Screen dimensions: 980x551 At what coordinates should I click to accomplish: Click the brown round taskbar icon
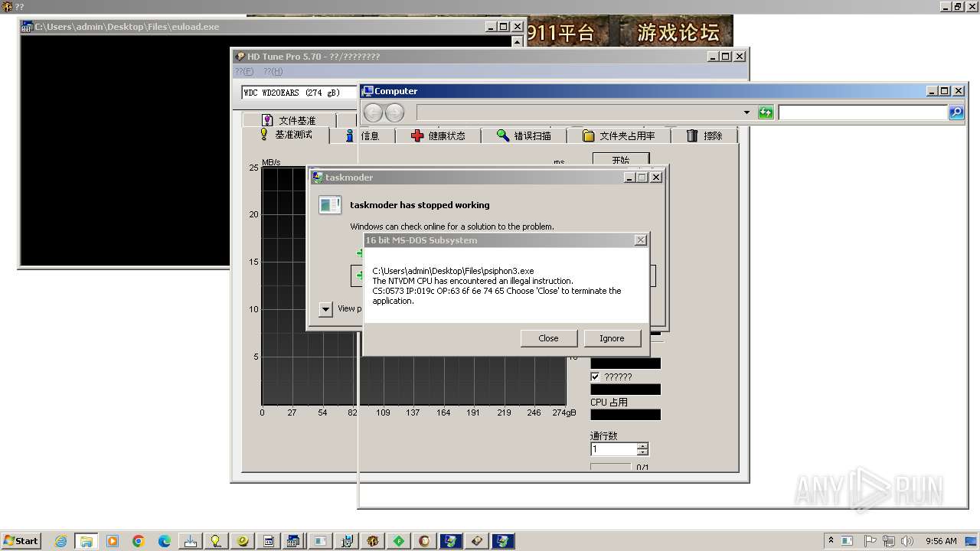pyautogui.click(x=425, y=541)
